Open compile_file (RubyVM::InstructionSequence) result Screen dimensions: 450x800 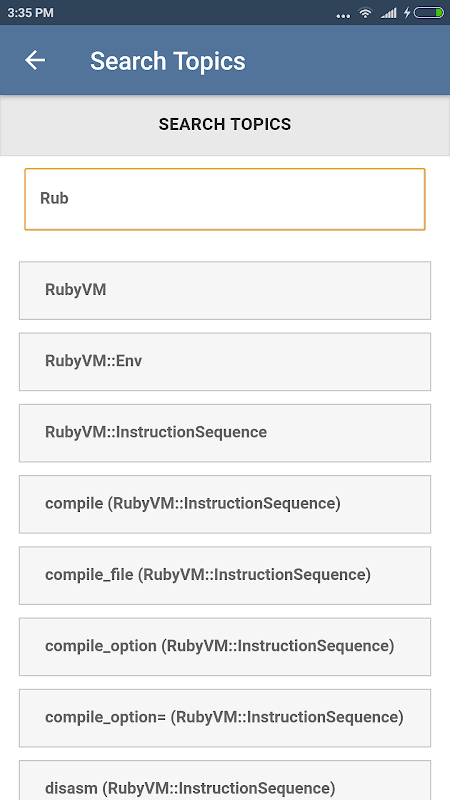[224, 575]
